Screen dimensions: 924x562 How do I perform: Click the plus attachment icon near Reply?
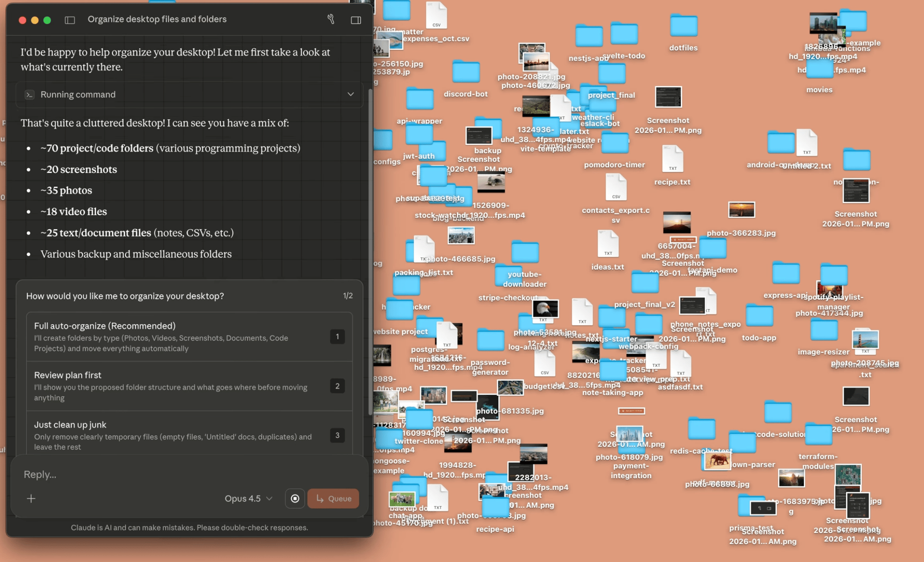tap(31, 498)
